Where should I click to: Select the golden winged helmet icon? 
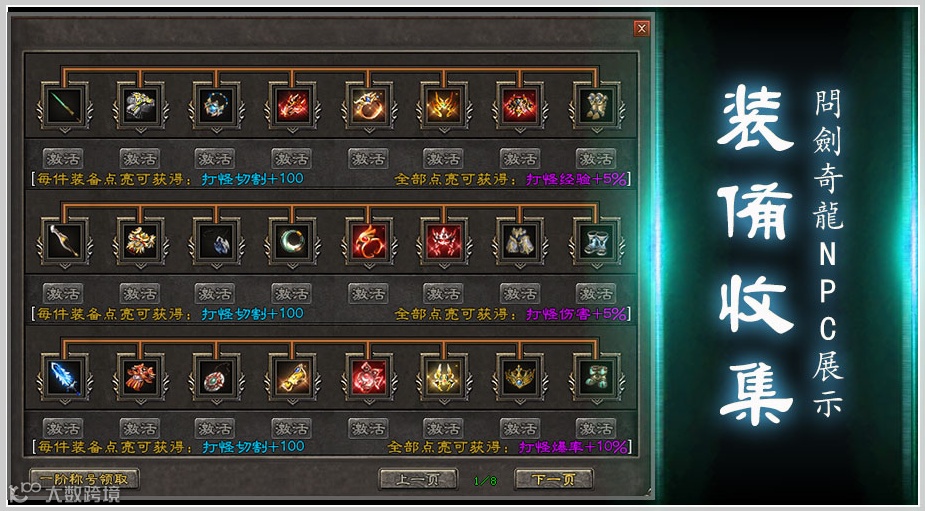444,106
